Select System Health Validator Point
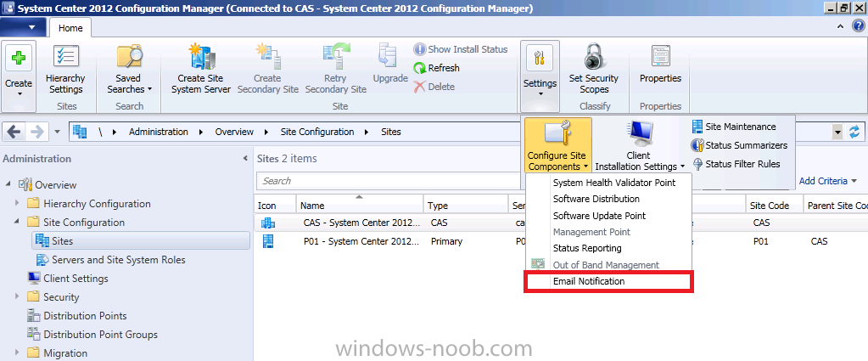The image size is (868, 361). 608,183
